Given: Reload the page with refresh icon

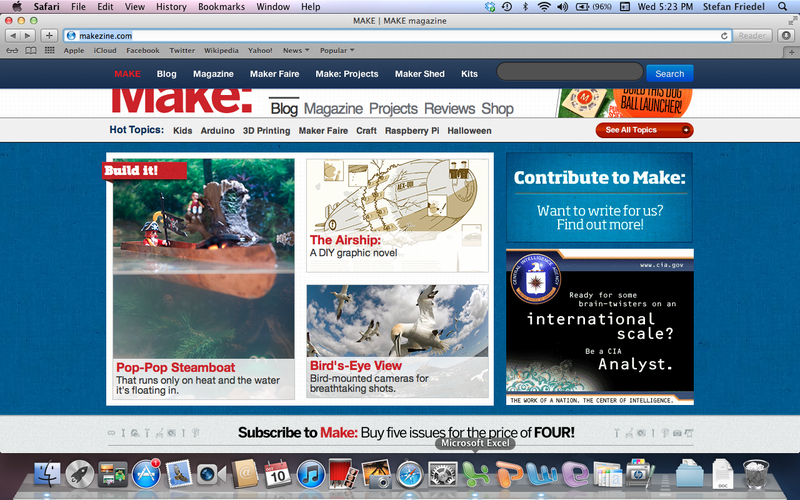Looking at the screenshot, I should [x=724, y=36].
